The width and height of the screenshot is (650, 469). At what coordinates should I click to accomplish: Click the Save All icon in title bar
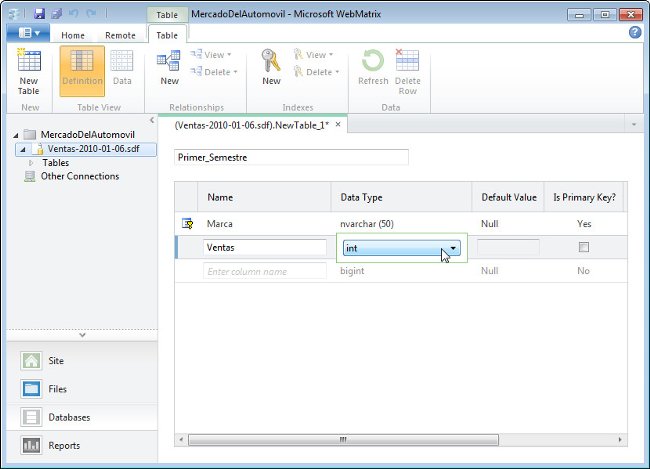[56, 13]
